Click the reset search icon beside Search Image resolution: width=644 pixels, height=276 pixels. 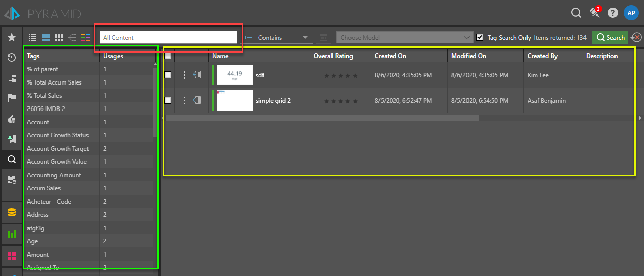(636, 37)
